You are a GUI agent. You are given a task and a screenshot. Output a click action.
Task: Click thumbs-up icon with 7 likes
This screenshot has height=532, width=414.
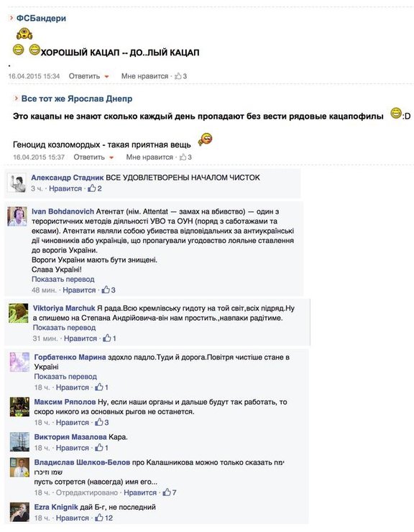[x=167, y=492]
